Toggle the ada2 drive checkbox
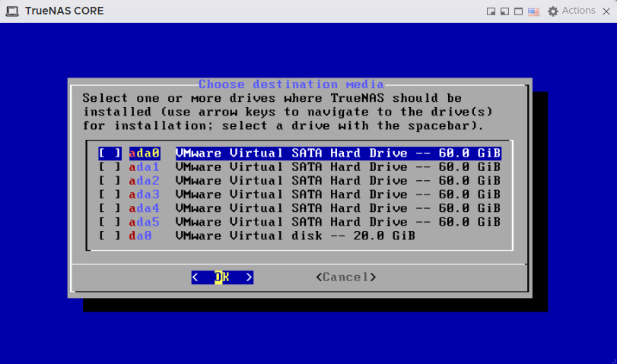 (110, 180)
